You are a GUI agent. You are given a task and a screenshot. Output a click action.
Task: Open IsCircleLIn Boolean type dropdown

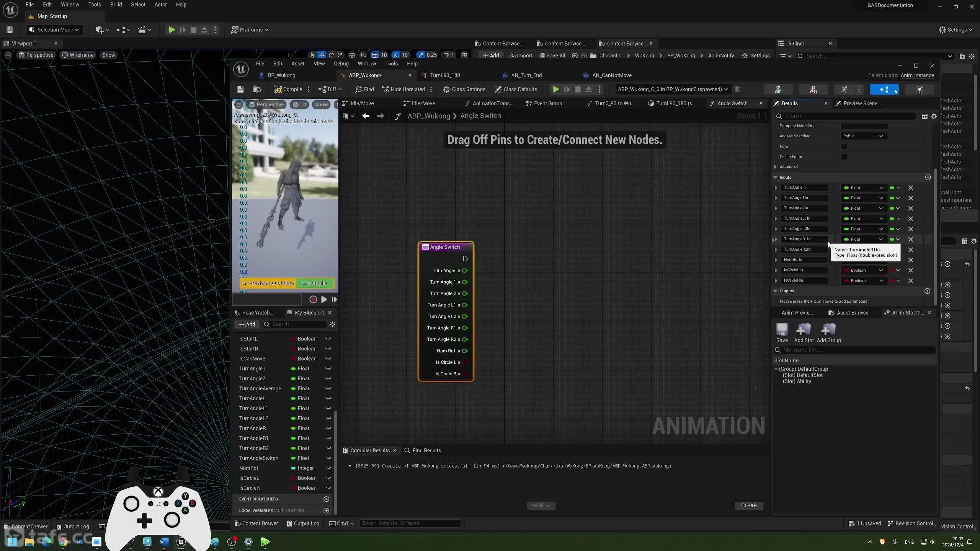(864, 270)
